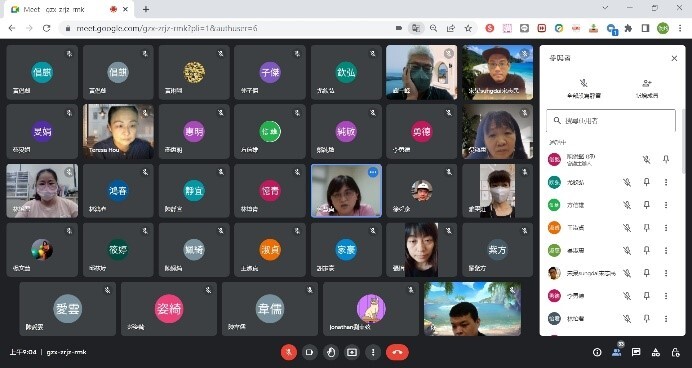
Task: Pin the photo-avatar participant in the list
Action: point(647,274)
